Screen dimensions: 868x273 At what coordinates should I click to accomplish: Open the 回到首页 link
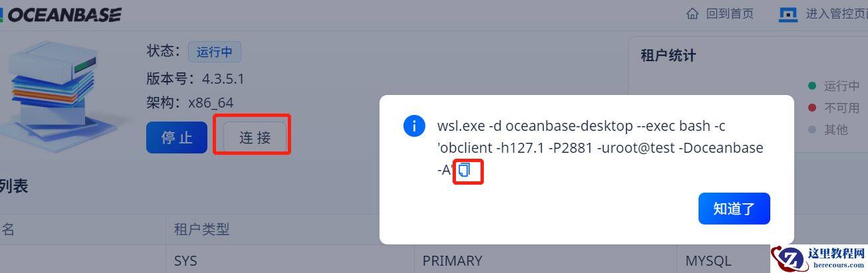click(x=729, y=14)
